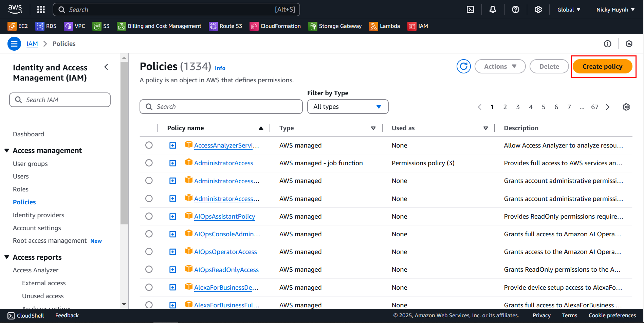Open the hexagon icon near info
The image size is (644, 323).
629,44
